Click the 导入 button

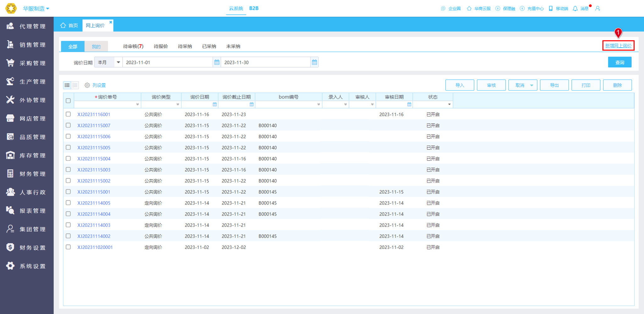click(x=460, y=85)
